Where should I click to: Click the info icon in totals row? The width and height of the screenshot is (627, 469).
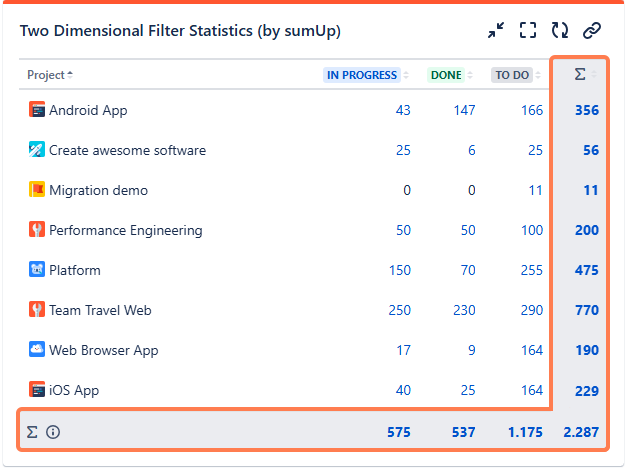(53, 432)
